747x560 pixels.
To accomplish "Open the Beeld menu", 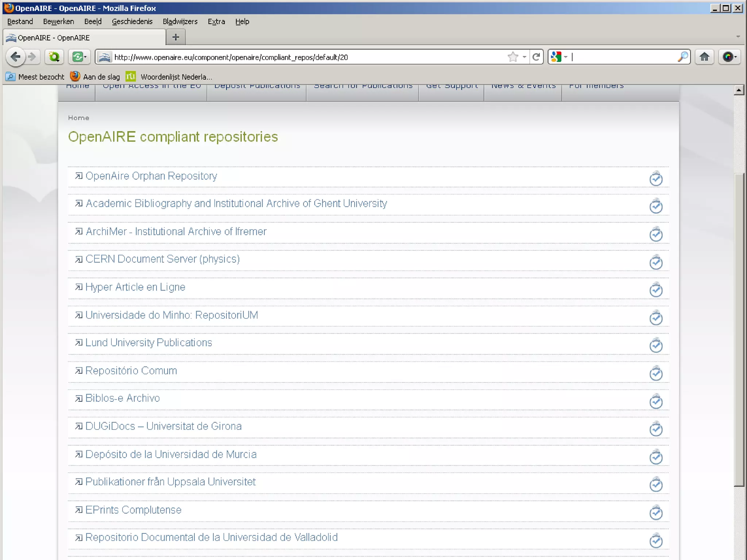I will tap(93, 22).
